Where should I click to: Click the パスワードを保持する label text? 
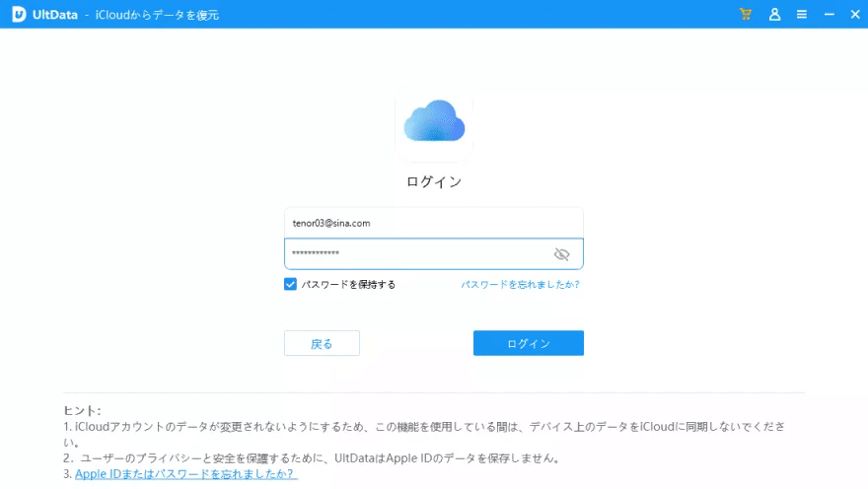348,284
